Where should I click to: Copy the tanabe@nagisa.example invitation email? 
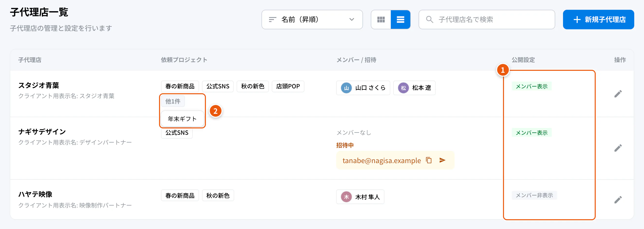pyautogui.click(x=429, y=160)
